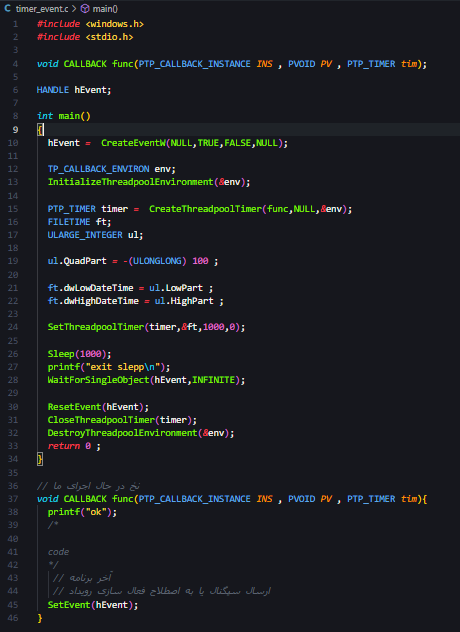Click the breadcrumb chevron separator
This screenshot has width=460, height=632.
[x=74, y=8]
